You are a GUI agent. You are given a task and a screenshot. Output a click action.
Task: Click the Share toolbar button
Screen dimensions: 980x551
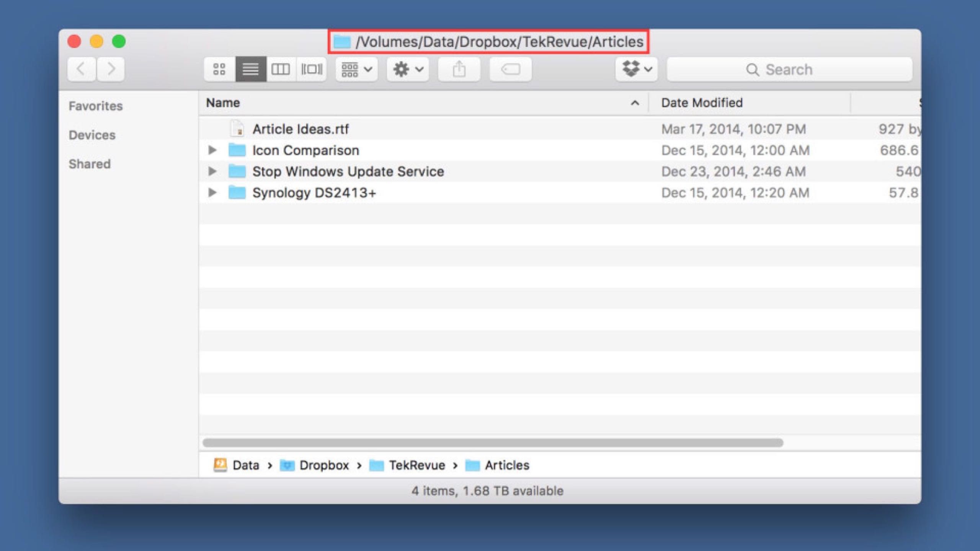pyautogui.click(x=459, y=69)
